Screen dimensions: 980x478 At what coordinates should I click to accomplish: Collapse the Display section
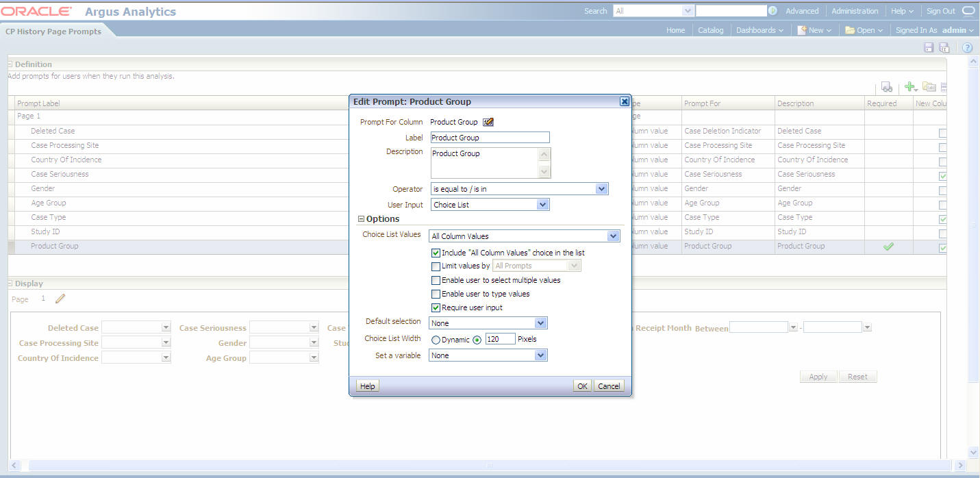pyautogui.click(x=10, y=284)
